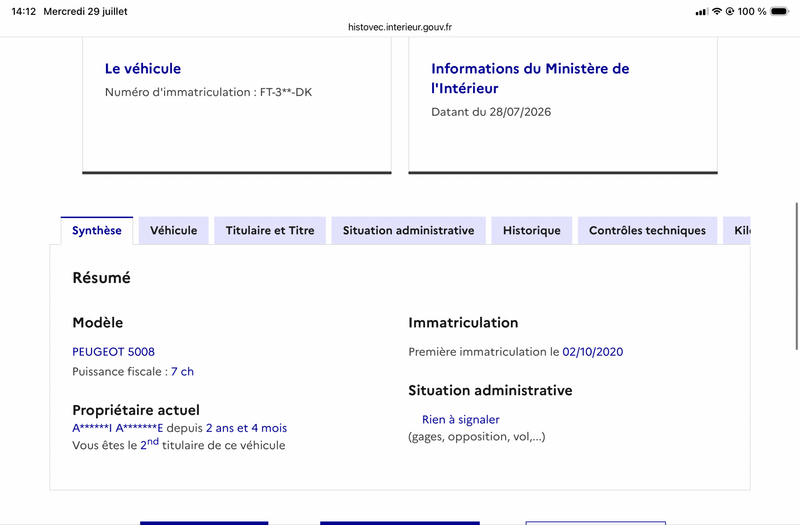This screenshot has height=525, width=800.
Task: Tap the battery icon at 100 %
Action: [x=780, y=11]
